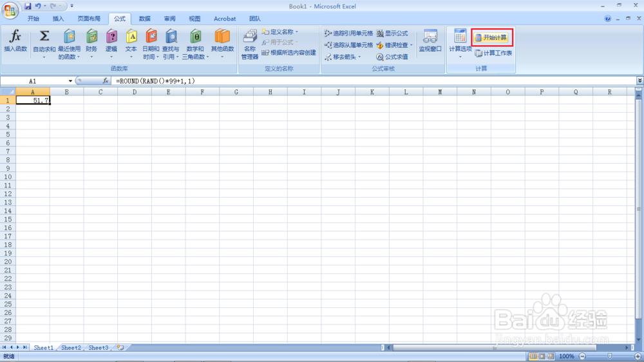
Task: Click the zoom out minus button
Action: point(582,356)
